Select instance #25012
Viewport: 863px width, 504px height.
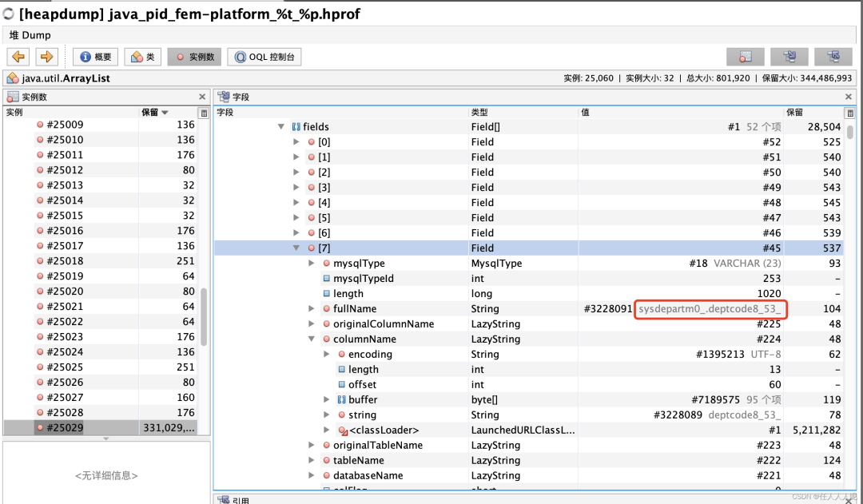[100, 170]
